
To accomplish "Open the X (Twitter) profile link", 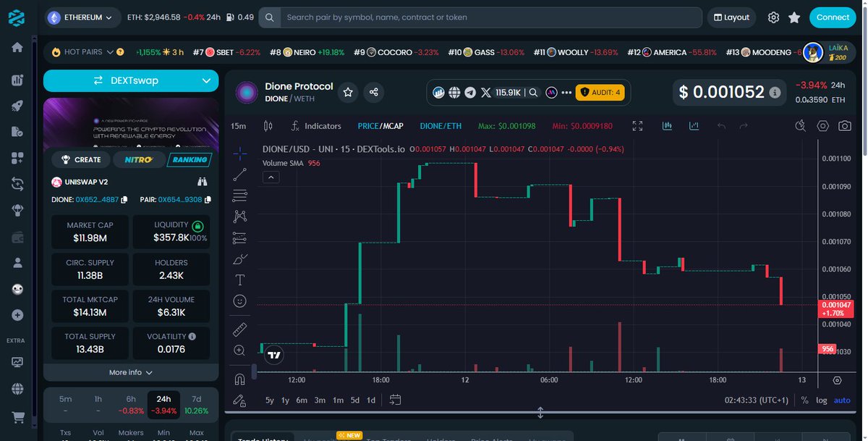I will click(486, 92).
